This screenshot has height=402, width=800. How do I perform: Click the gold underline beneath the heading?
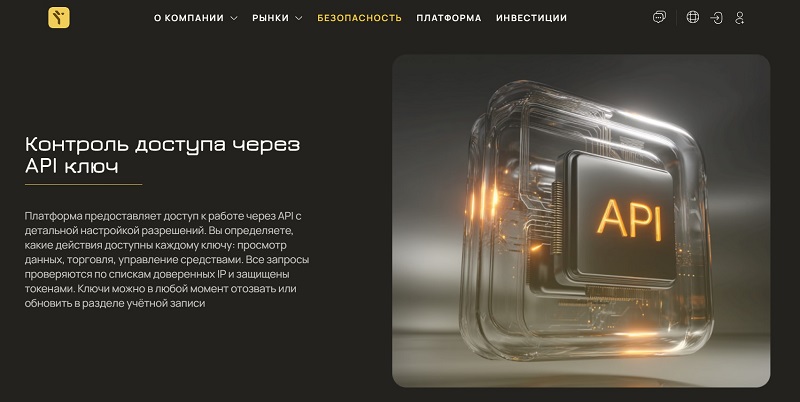(x=83, y=185)
